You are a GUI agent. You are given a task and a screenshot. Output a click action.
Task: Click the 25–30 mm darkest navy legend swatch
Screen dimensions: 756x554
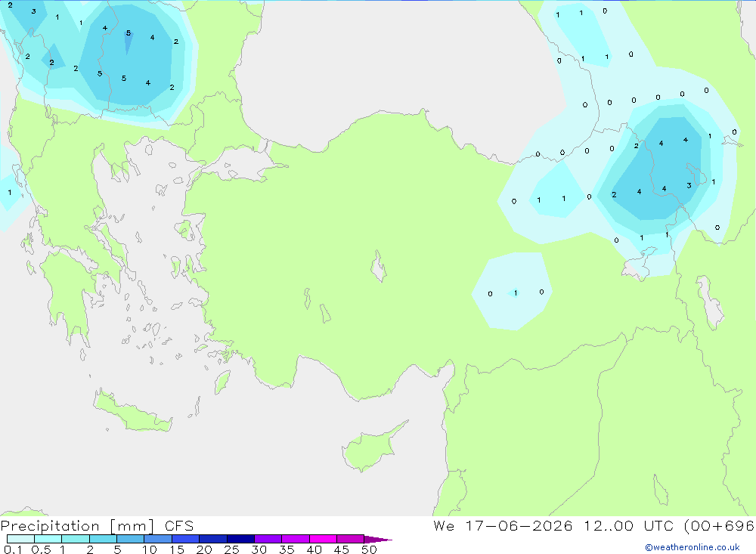(x=240, y=539)
